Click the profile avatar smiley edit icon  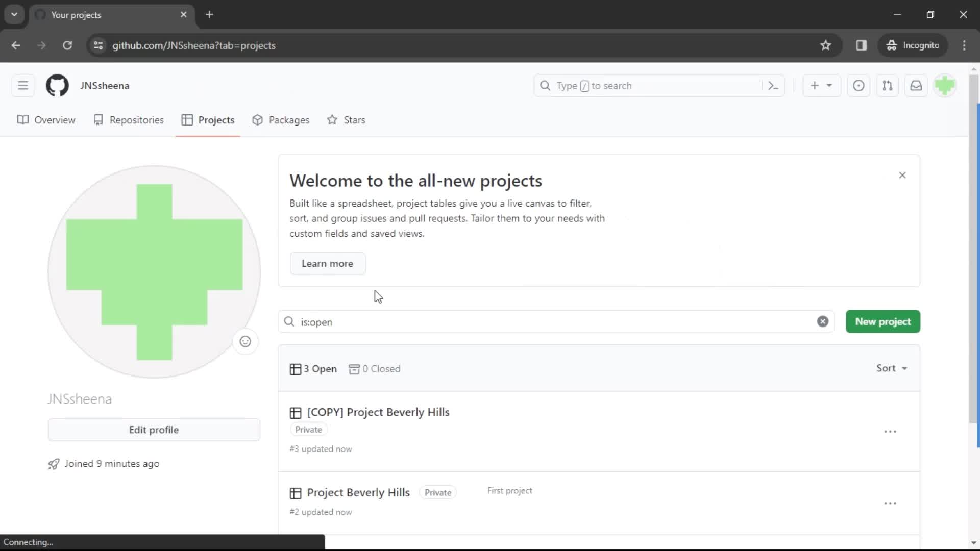246,342
